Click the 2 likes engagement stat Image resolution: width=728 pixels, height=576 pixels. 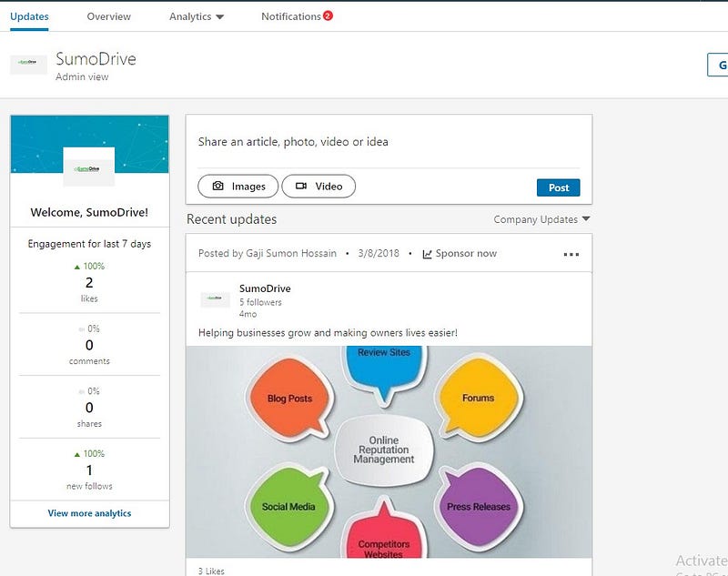tap(89, 283)
